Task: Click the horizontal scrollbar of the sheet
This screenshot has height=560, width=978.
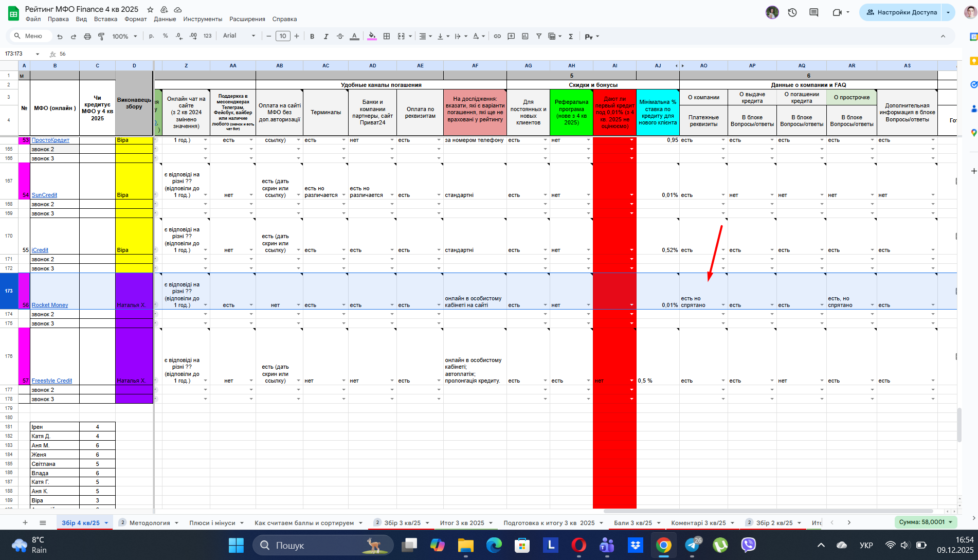Action: point(768,511)
